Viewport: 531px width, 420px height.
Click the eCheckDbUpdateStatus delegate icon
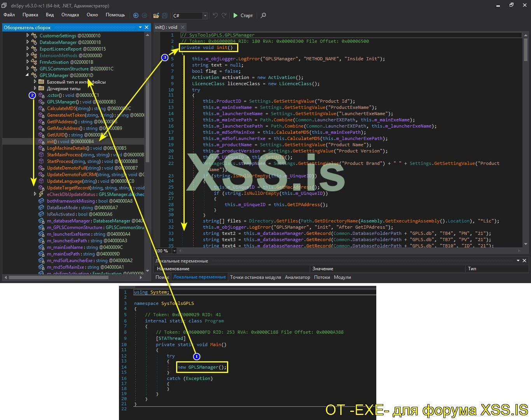42,194
